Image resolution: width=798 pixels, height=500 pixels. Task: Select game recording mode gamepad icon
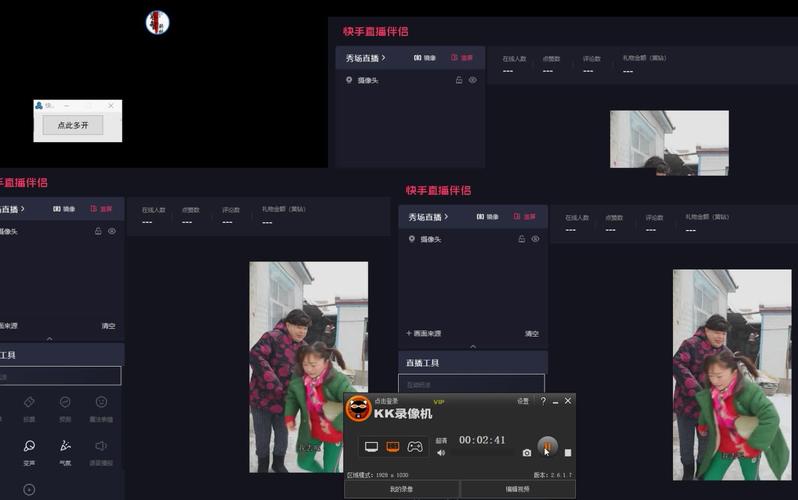[x=414, y=446]
